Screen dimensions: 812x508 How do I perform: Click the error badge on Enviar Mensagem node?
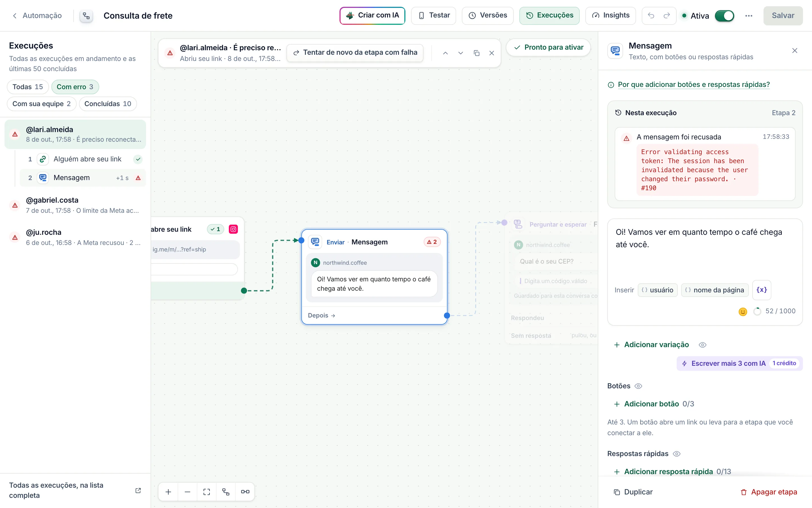pos(432,242)
